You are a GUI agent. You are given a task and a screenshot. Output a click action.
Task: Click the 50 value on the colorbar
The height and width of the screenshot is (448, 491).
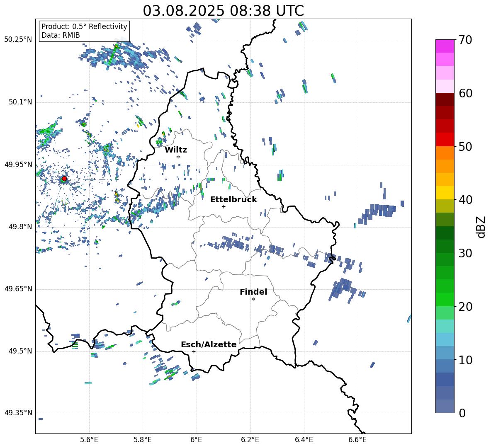[465, 147]
